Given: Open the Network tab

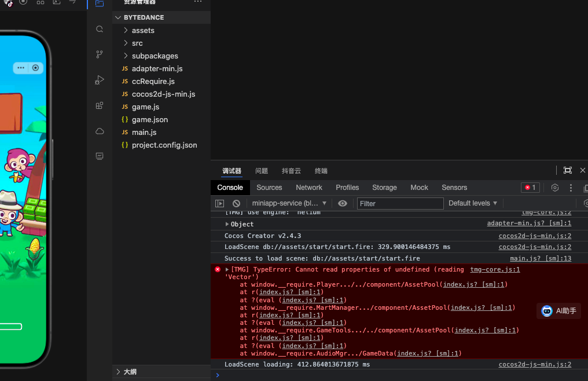Looking at the screenshot, I should 309,188.
